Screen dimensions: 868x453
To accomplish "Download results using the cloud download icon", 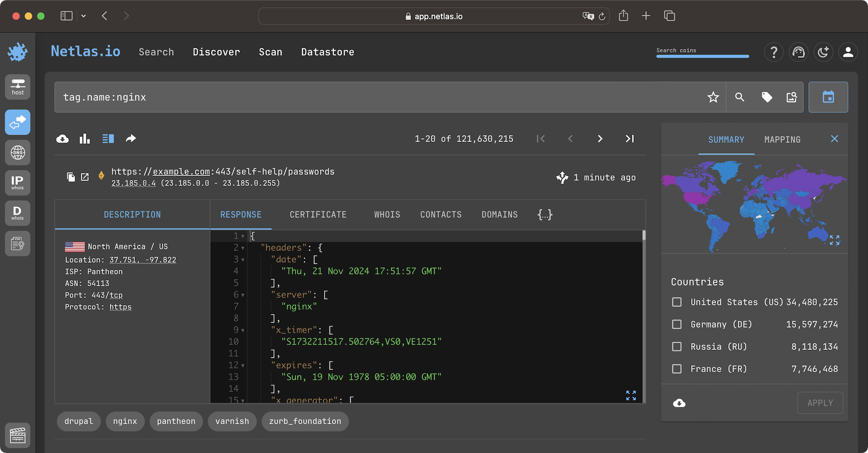I will coord(62,138).
